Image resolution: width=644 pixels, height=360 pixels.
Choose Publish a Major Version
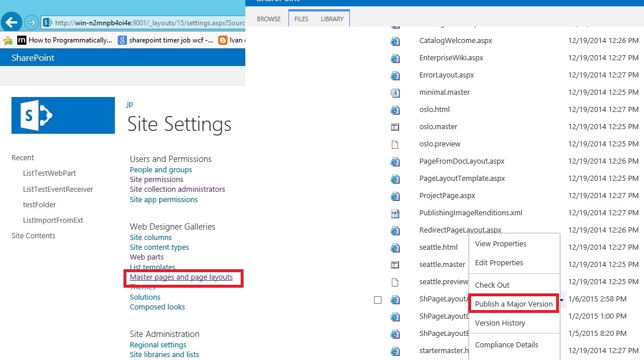[x=514, y=304]
